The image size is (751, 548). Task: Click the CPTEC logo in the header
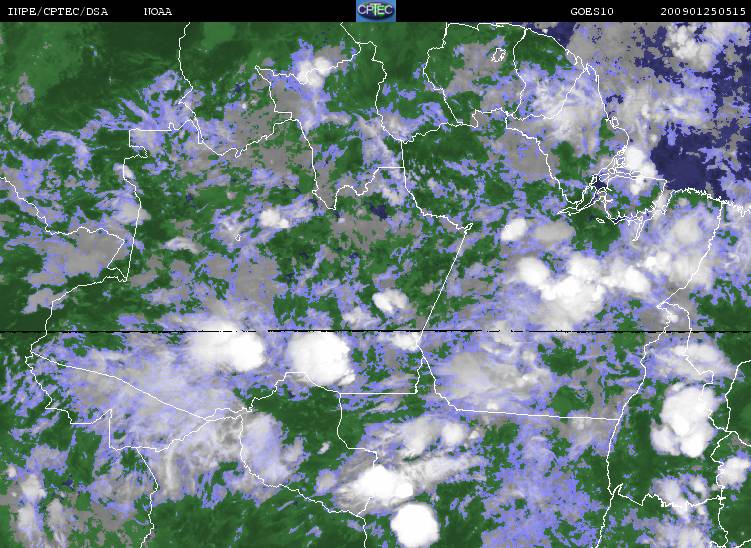[376, 11]
